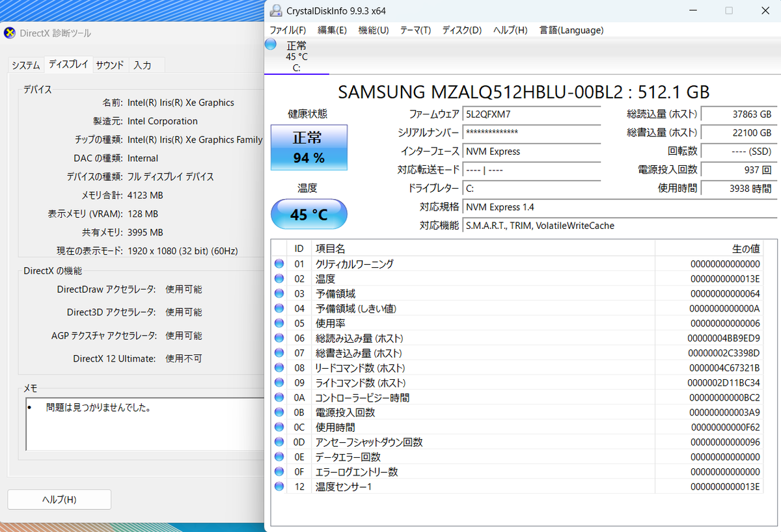Click the status orb for ID 12 温度センサー1

[x=279, y=486]
